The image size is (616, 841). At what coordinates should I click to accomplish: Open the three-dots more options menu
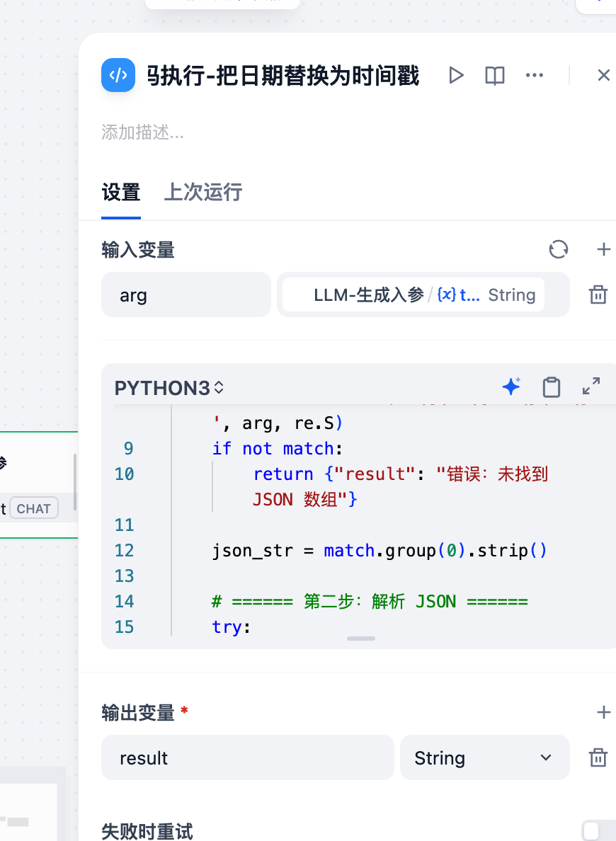click(535, 75)
